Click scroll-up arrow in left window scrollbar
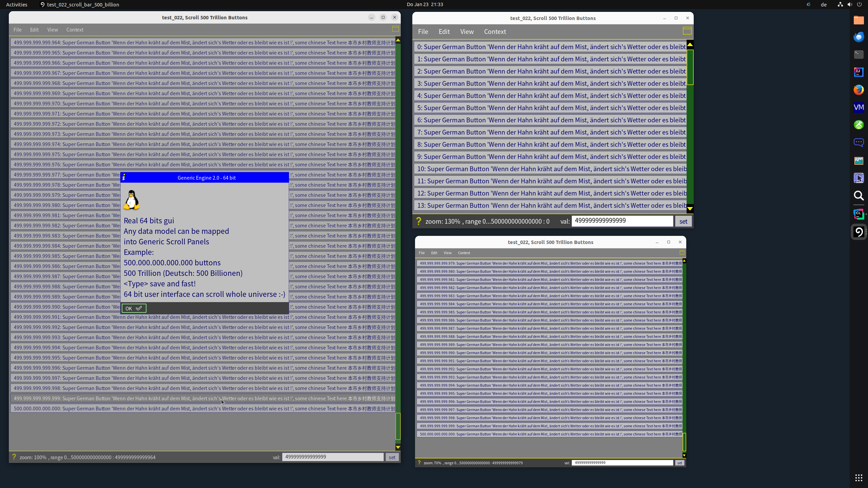 398,40
